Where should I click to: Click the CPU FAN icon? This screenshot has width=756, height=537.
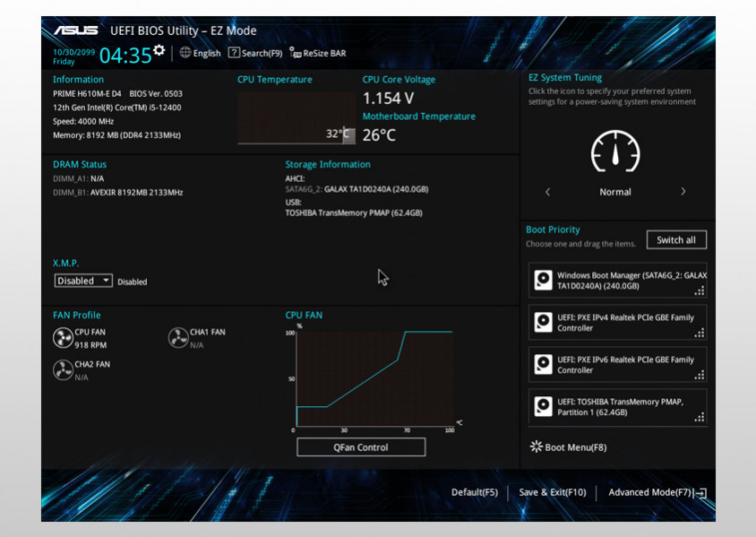pos(63,338)
